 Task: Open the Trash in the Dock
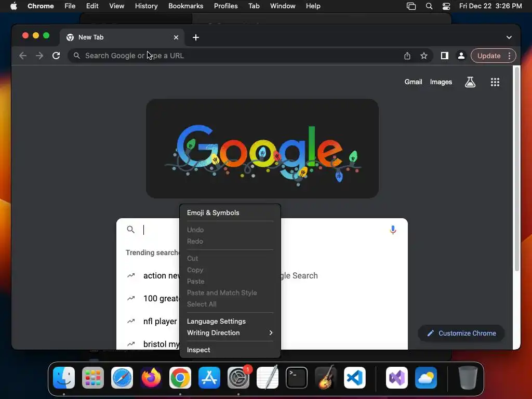coord(468,377)
